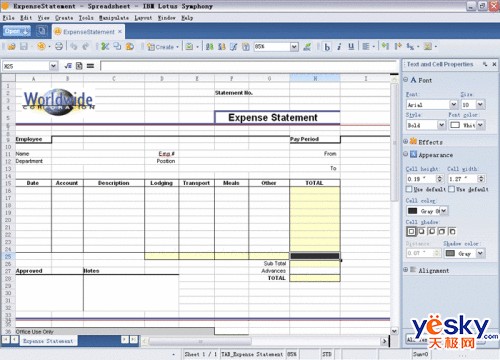Click the Sort Ascending icon
The image size is (500, 360).
click(210, 47)
